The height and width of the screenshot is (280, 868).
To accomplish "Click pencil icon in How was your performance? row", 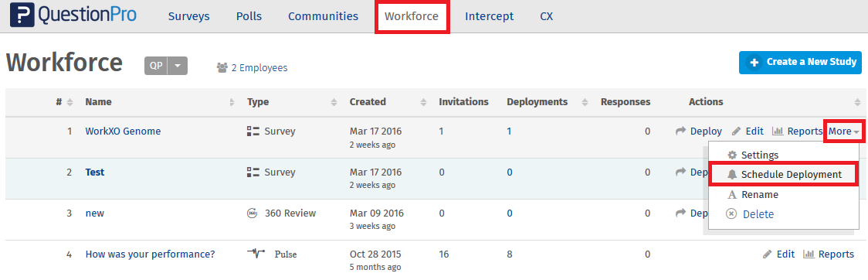I will point(768,254).
